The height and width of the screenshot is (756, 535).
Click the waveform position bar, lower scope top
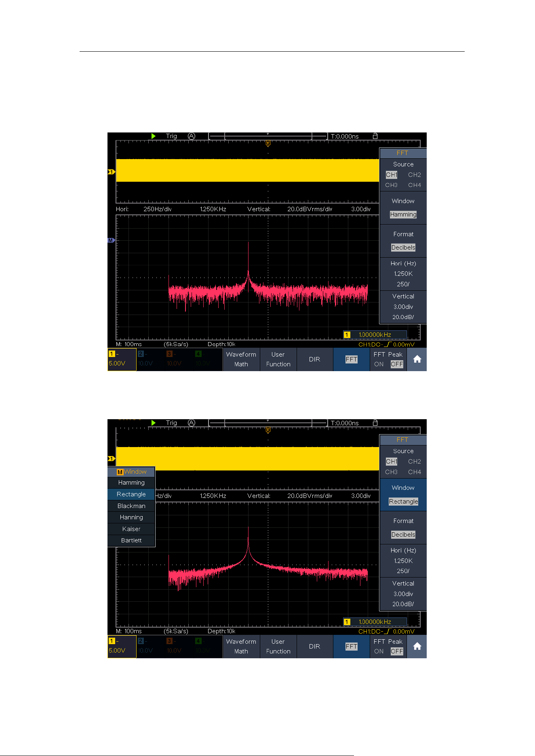click(268, 423)
